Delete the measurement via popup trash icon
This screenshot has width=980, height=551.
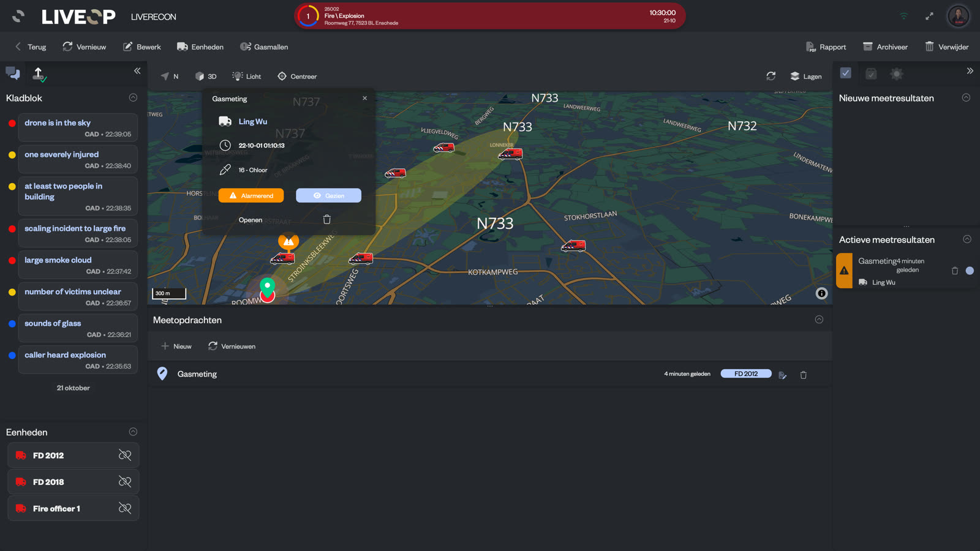[x=327, y=219]
